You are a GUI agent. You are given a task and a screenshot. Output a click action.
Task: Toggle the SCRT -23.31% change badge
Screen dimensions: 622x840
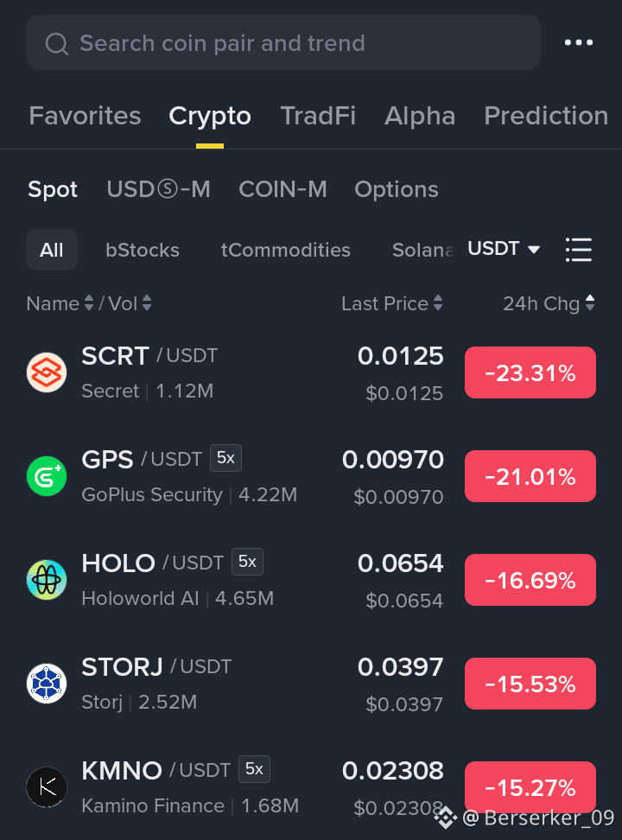pyautogui.click(x=530, y=372)
